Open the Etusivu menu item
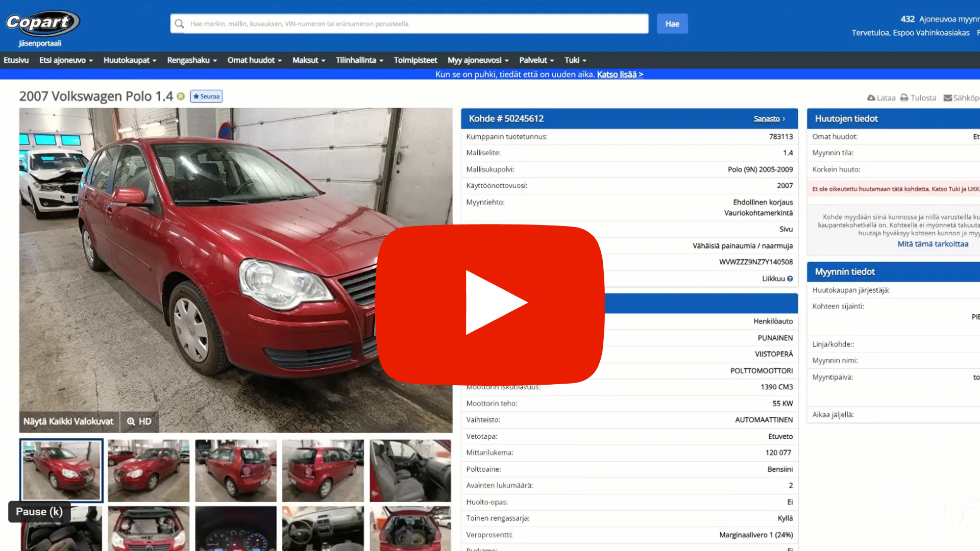The width and height of the screenshot is (980, 551). coord(16,60)
